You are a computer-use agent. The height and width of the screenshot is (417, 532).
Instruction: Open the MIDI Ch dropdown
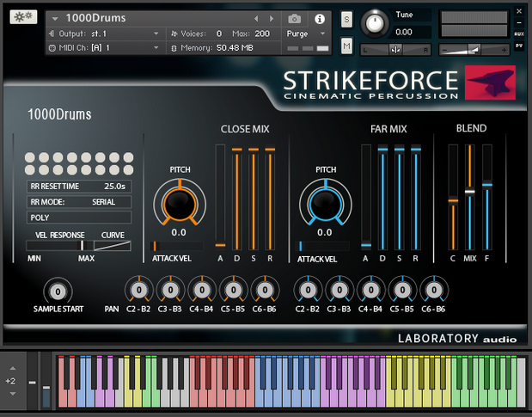coord(105,48)
